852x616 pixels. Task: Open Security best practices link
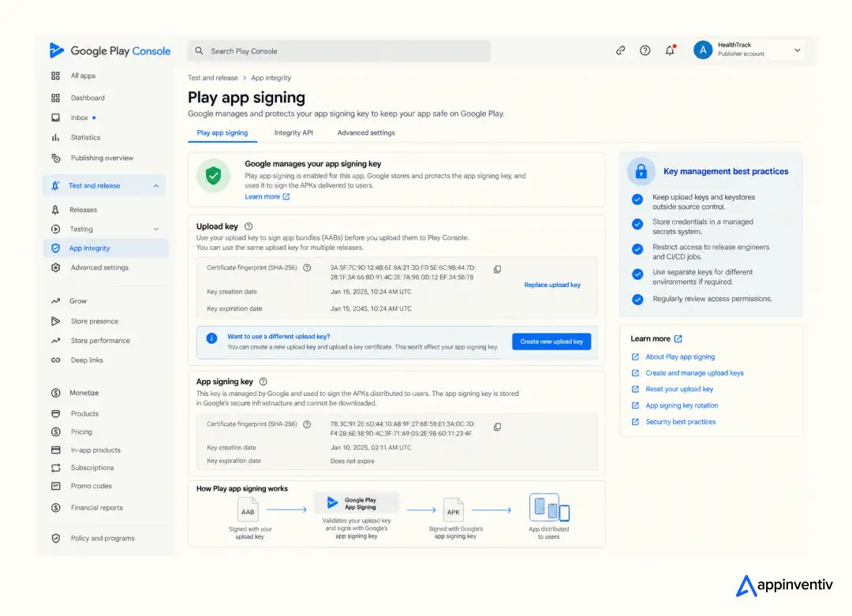click(x=680, y=421)
